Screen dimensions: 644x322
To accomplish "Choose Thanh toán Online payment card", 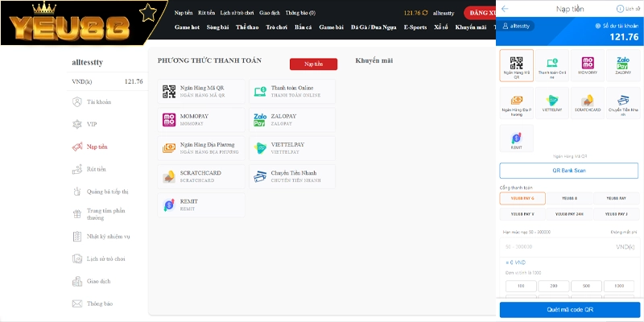I will tap(292, 92).
